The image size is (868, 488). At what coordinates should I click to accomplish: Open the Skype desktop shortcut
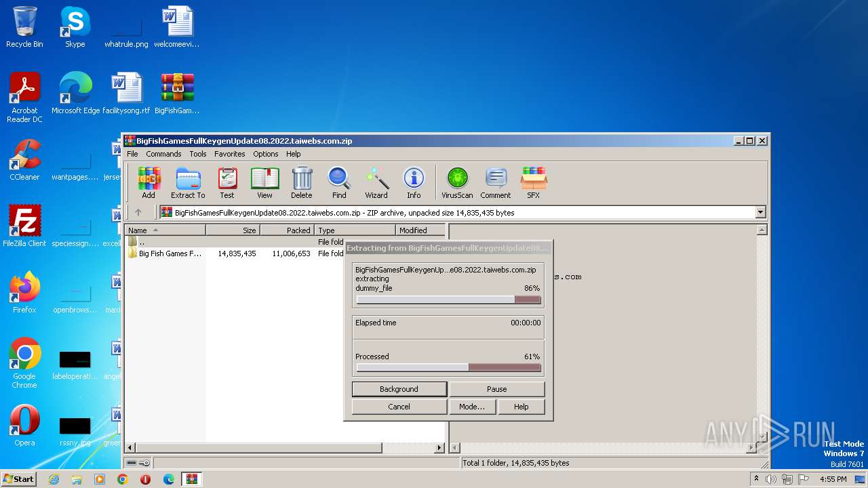[x=75, y=27]
